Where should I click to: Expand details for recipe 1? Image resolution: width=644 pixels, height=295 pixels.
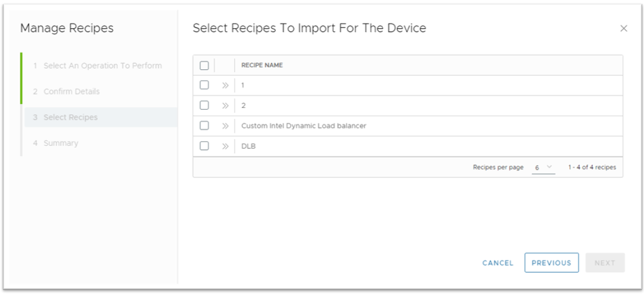pyautogui.click(x=225, y=85)
